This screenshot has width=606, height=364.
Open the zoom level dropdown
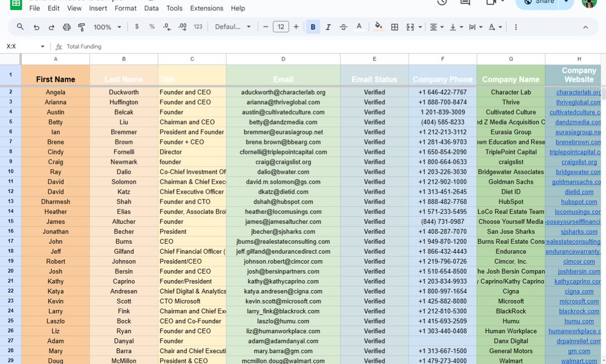(108, 27)
